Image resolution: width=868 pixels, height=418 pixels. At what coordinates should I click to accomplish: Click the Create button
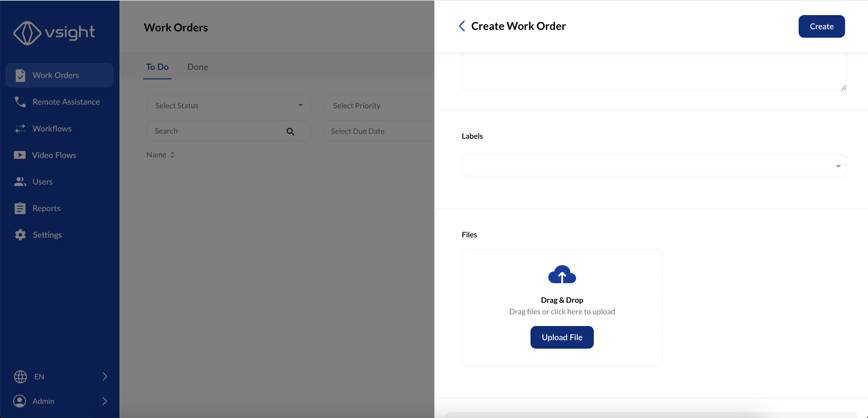822,26
